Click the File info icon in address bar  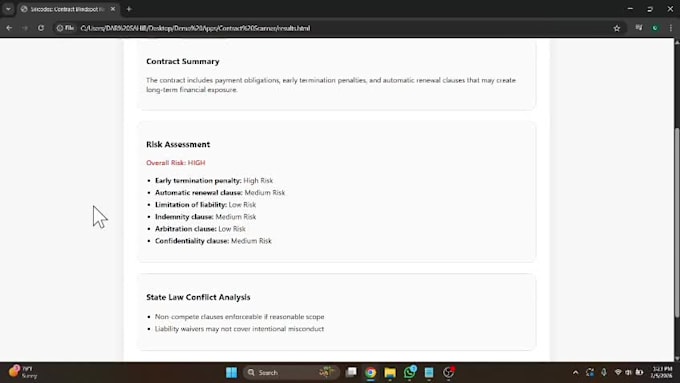point(65,28)
